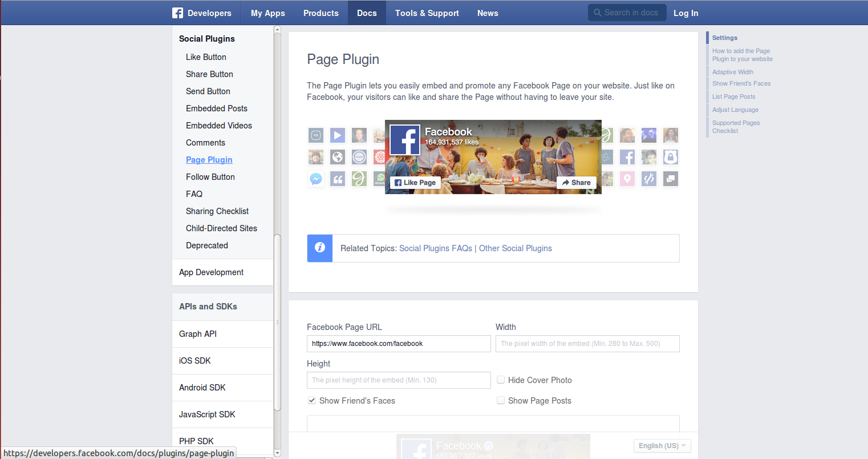The width and height of the screenshot is (868, 459).
Task: Click the sidebar scrollbar down arrow
Action: click(277, 453)
